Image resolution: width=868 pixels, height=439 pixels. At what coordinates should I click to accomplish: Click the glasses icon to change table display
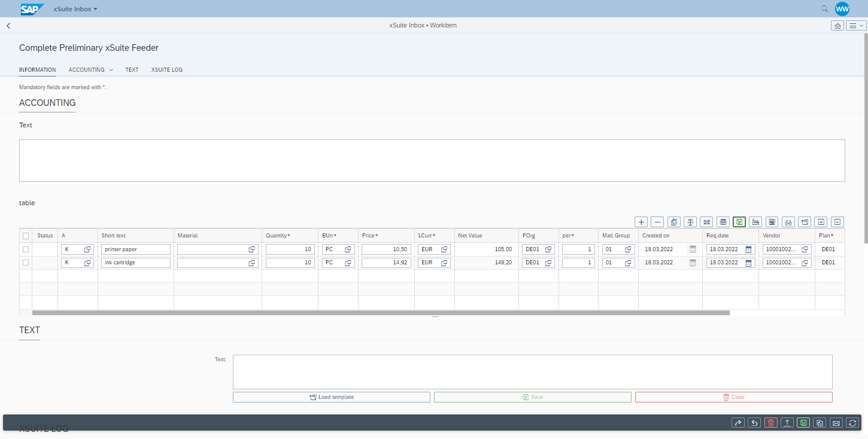coord(788,221)
